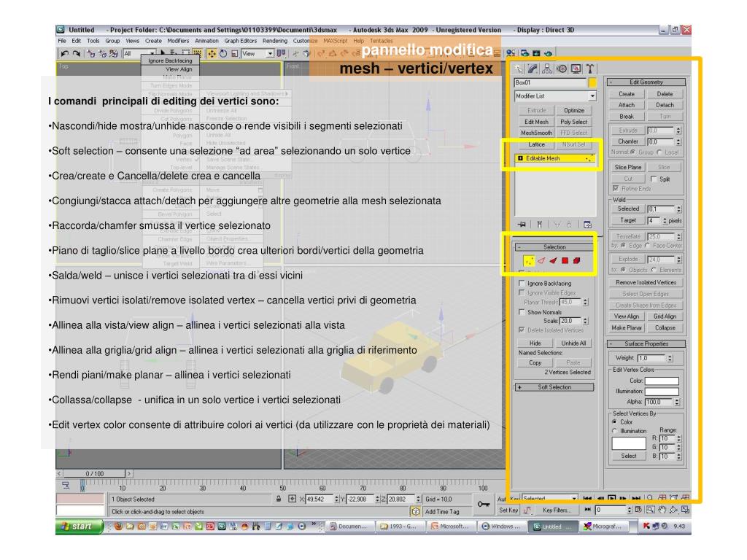Toggle the selection lock padlock icon
Image resolution: width=747 pixels, height=560 pixels.
click(x=279, y=499)
